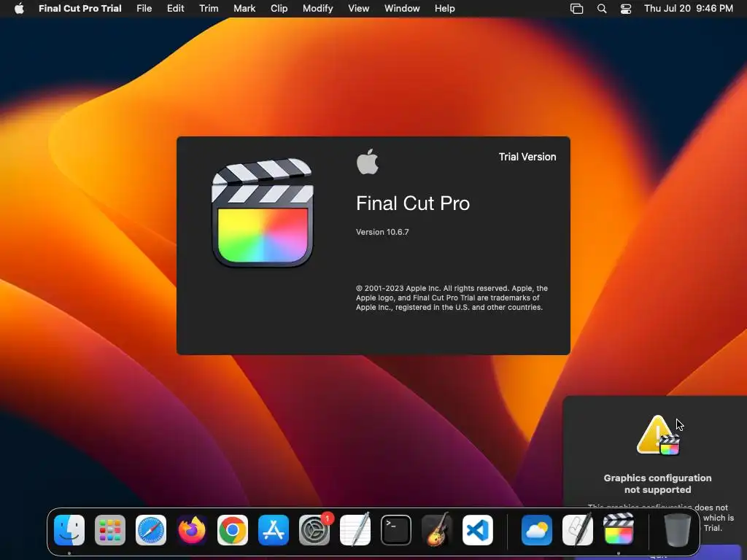Open Finder from the Dock

tap(69, 530)
